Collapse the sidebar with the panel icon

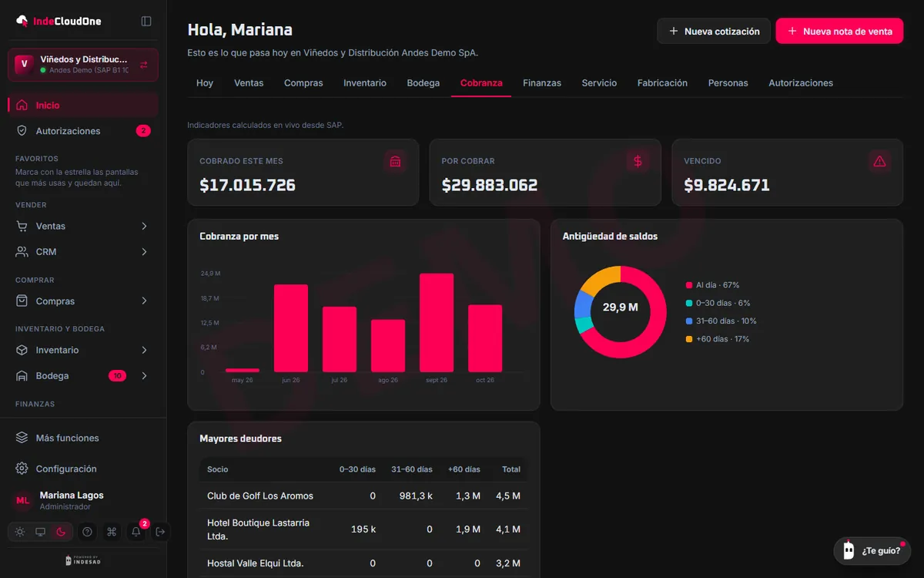point(146,21)
